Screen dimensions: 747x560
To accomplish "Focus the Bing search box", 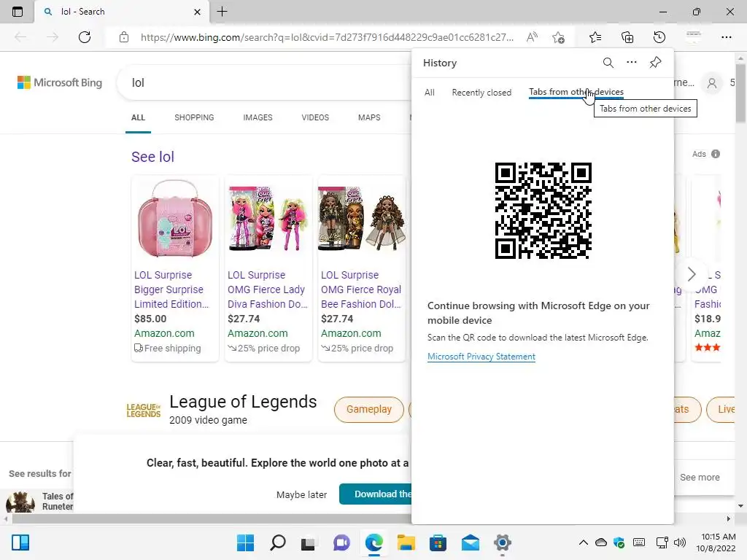I will (x=264, y=83).
